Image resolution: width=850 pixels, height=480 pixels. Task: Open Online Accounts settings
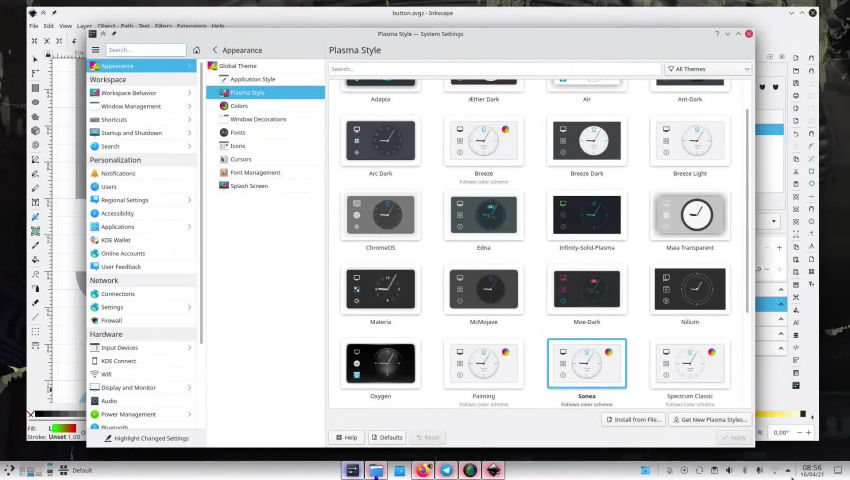tap(143, 253)
